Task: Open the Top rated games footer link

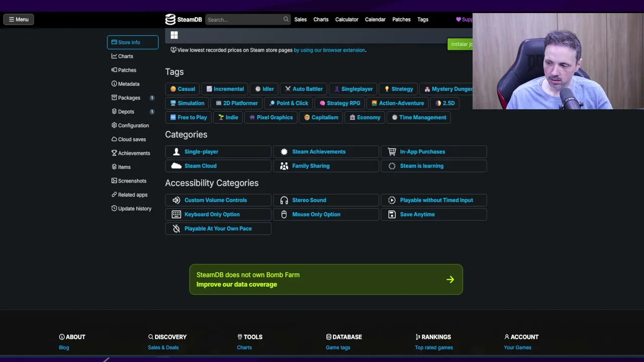Action: (x=434, y=347)
